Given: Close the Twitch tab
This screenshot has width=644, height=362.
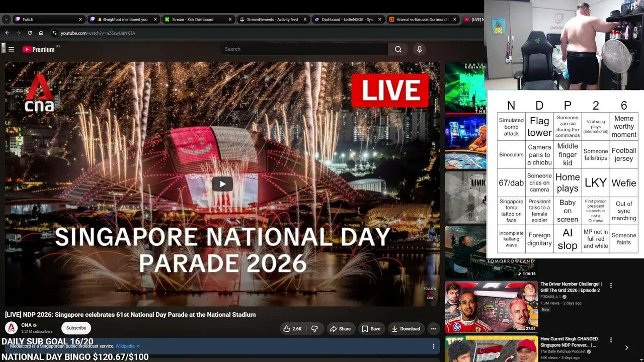Looking at the screenshot, I should 80,20.
